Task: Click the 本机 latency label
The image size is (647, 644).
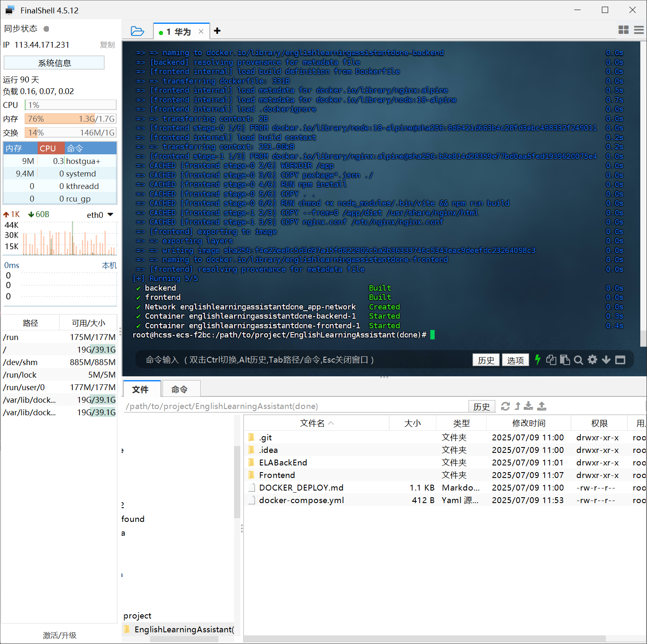Action: [x=110, y=266]
